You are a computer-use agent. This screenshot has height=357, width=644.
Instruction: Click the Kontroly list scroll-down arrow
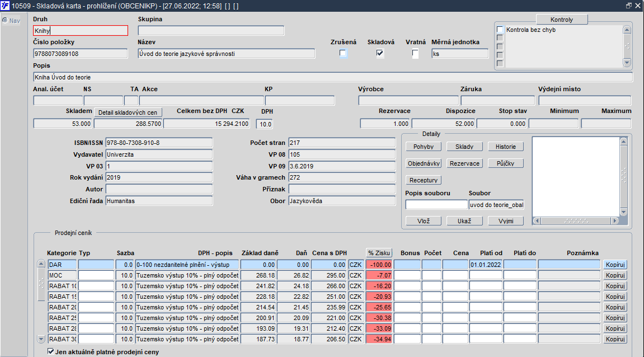point(626,63)
